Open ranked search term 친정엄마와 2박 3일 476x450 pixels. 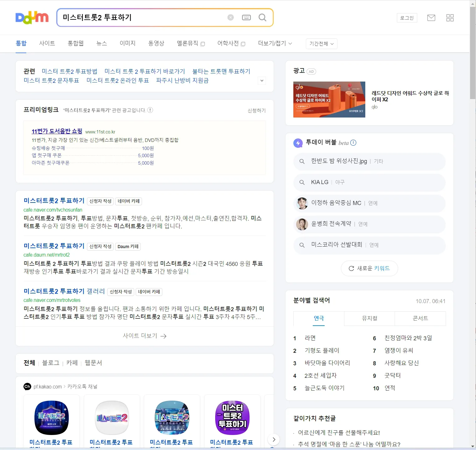tap(408, 338)
